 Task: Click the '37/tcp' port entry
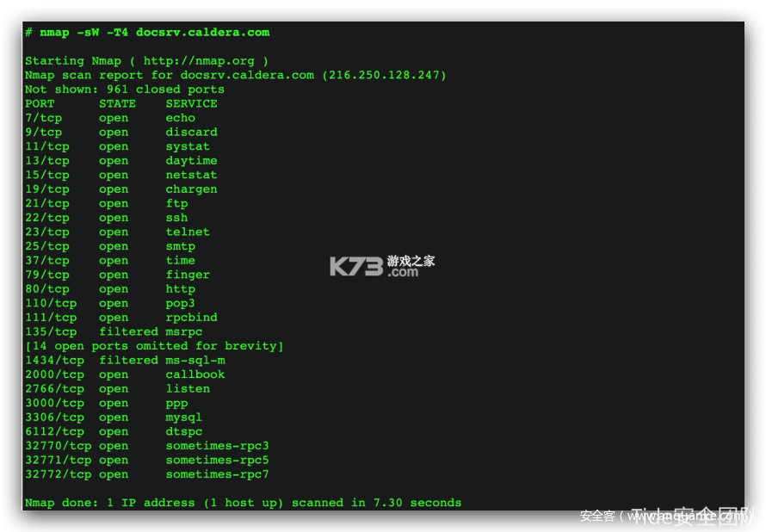(47, 261)
